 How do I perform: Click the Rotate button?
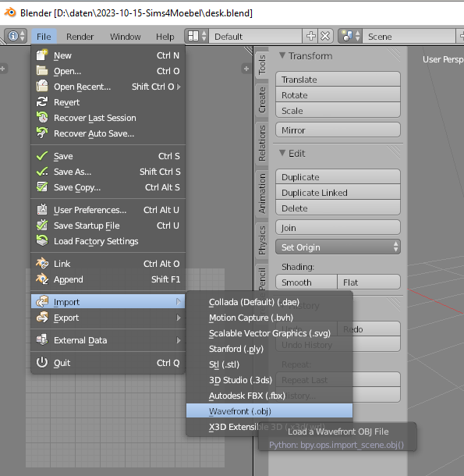[x=338, y=95]
